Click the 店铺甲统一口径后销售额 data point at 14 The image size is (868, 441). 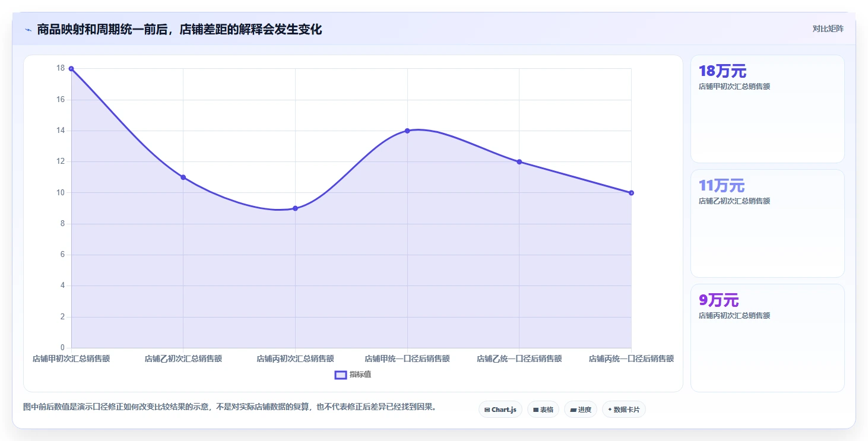coord(407,131)
